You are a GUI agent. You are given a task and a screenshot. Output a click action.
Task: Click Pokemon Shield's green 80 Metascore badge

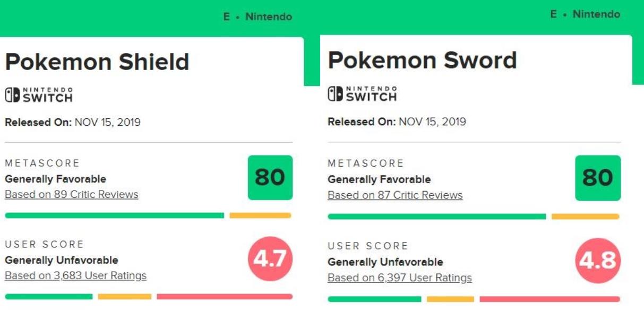[270, 178]
